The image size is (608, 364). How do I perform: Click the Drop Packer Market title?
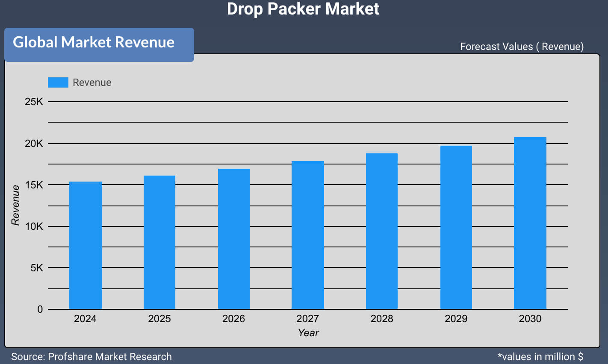303,9
